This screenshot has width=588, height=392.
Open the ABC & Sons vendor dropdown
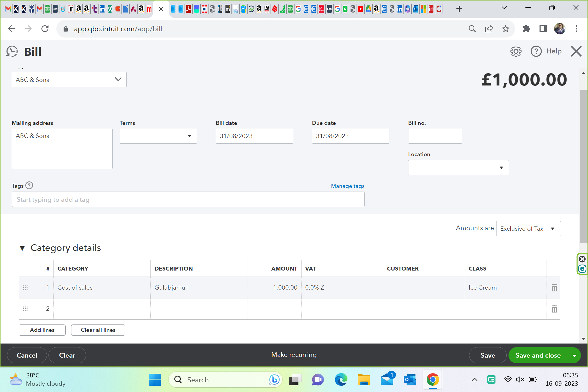(118, 79)
